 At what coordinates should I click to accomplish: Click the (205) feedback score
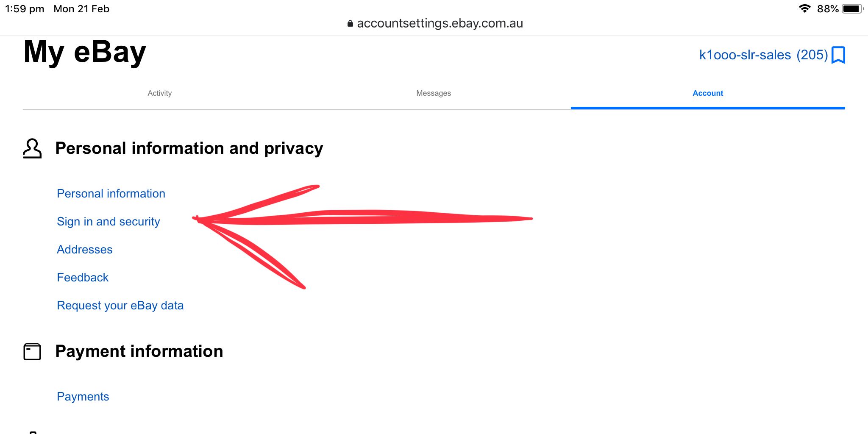[812, 55]
